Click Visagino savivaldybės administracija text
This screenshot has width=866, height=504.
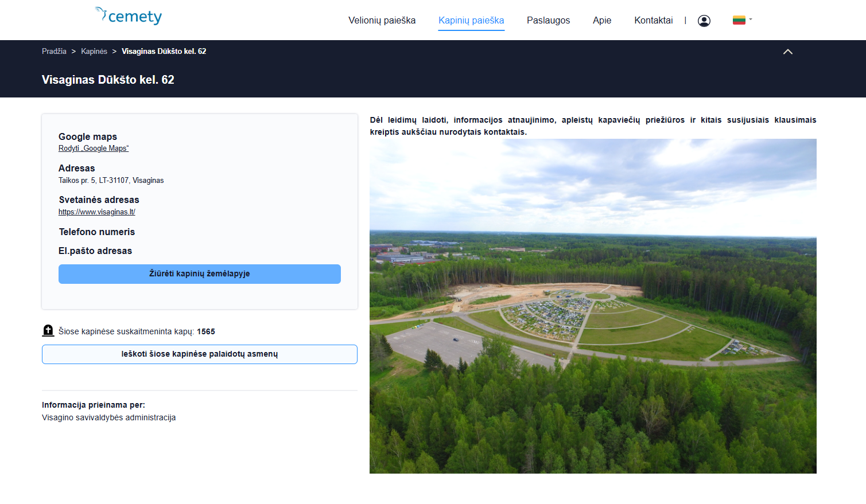pos(109,417)
